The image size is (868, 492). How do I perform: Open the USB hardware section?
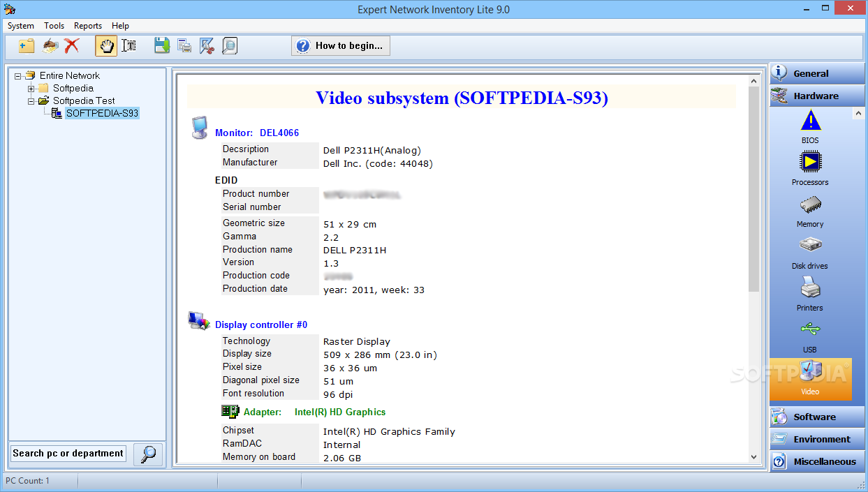[810, 336]
